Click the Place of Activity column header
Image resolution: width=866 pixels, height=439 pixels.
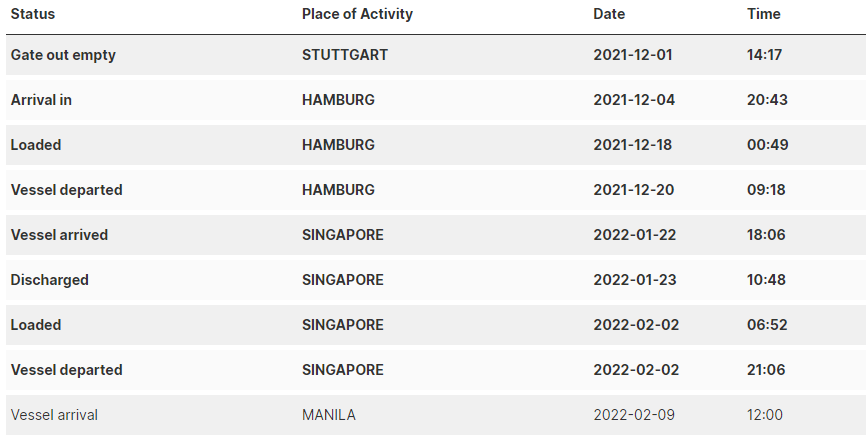click(357, 14)
